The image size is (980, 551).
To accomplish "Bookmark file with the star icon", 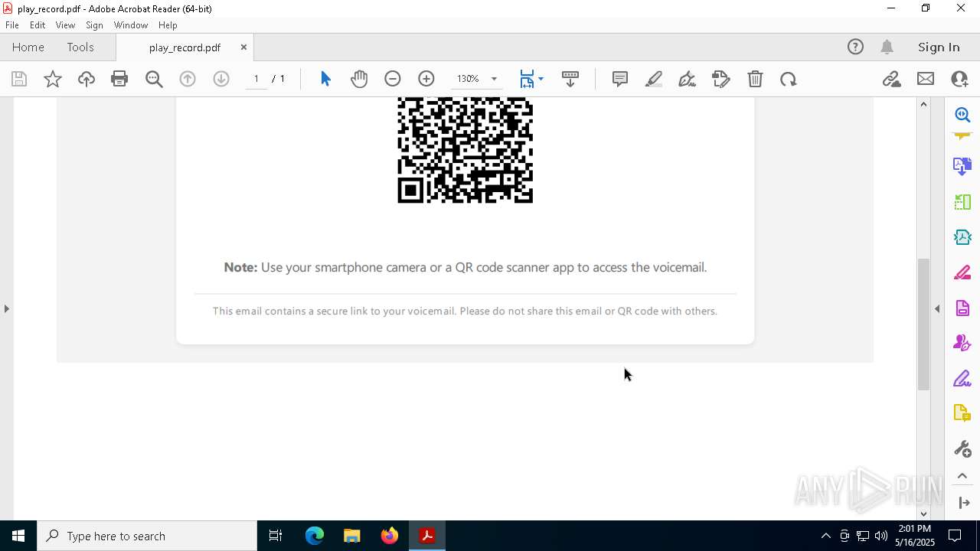I will coord(53,79).
